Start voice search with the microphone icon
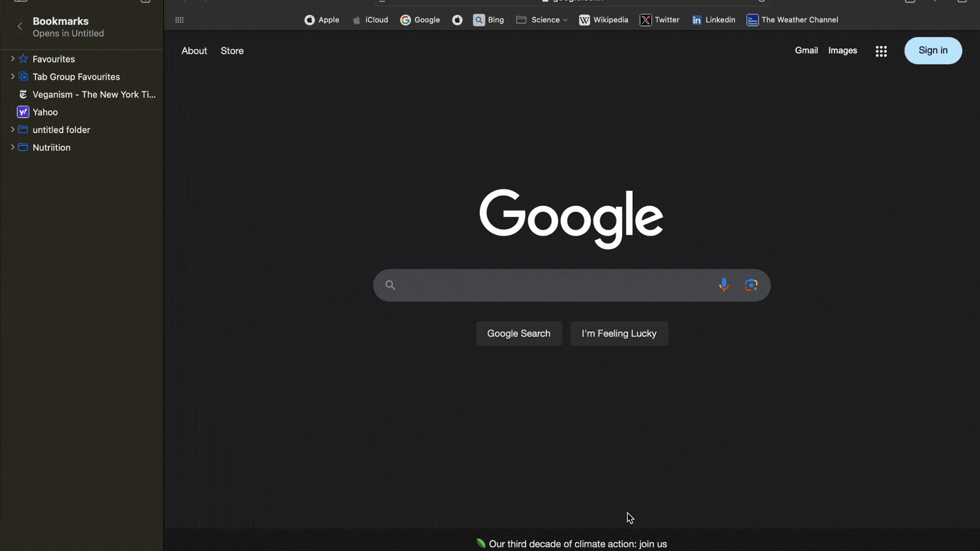Viewport: 980px width, 551px height. [x=724, y=285]
